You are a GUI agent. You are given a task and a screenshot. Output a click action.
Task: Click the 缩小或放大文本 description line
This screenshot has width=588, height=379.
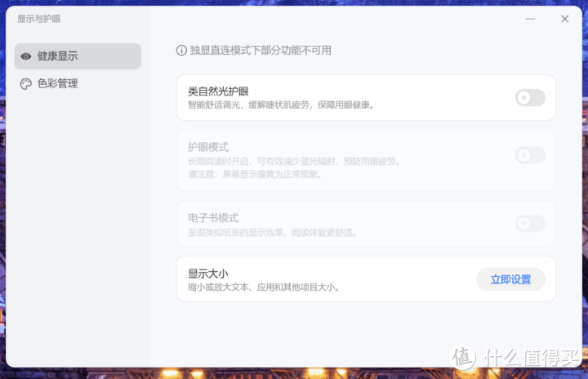(x=264, y=288)
